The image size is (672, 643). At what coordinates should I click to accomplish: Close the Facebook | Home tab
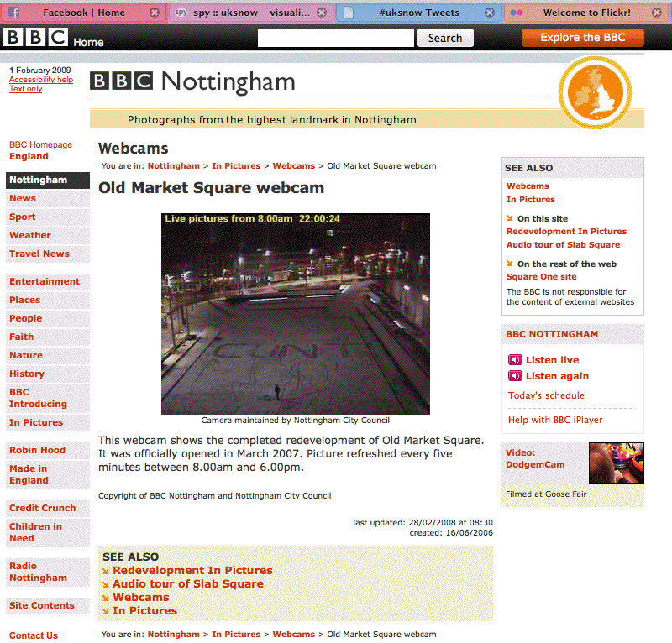click(155, 13)
